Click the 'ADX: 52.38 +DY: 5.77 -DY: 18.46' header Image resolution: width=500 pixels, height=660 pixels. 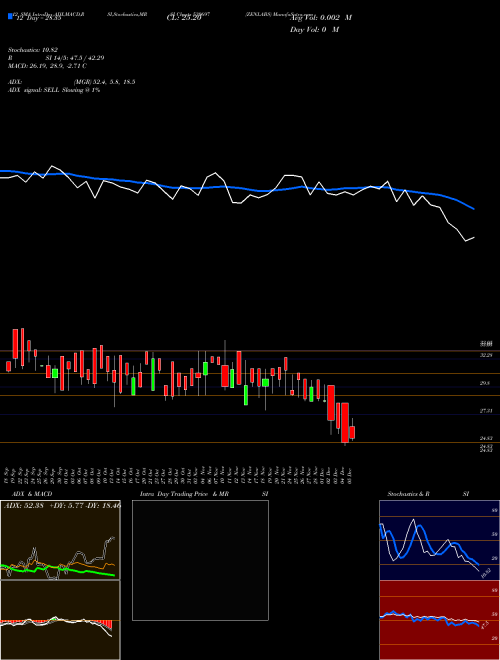(x=62, y=505)
